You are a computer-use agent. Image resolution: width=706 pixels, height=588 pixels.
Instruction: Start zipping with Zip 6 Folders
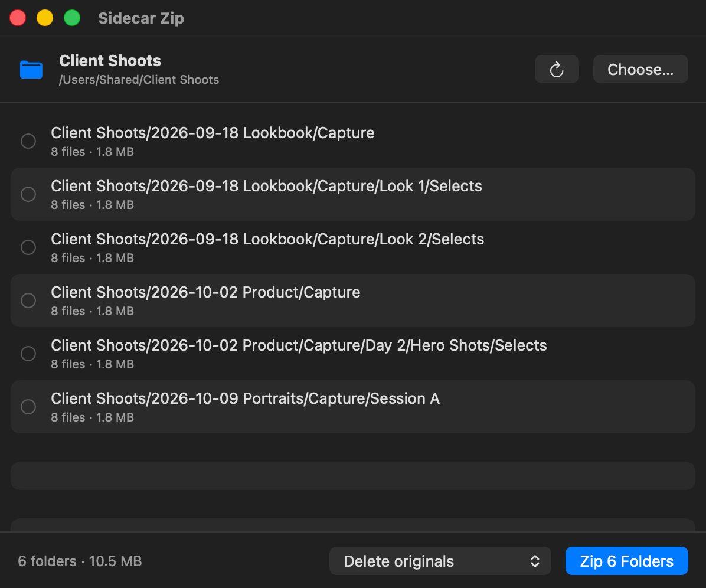pyautogui.click(x=626, y=561)
